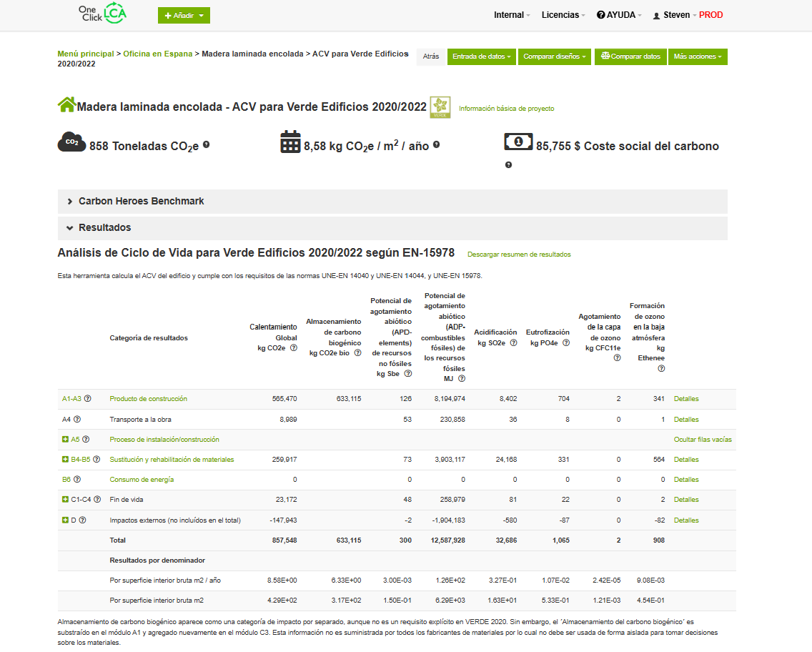The image size is (812, 652).
Task: Click the VERDE certification badge icon
Action: (x=440, y=107)
